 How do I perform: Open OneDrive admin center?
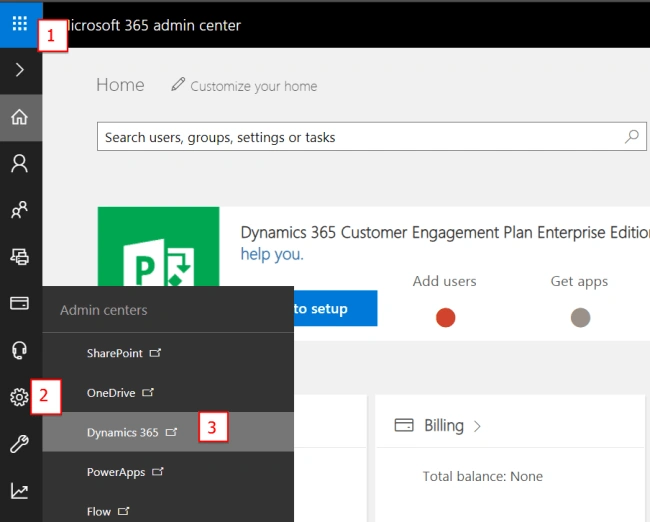pos(168,392)
